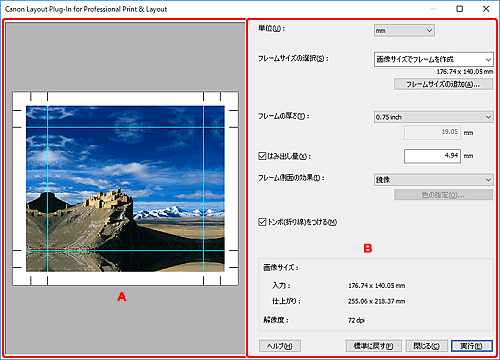Click the 仕上がり finished label

pyautogui.click(x=286, y=301)
